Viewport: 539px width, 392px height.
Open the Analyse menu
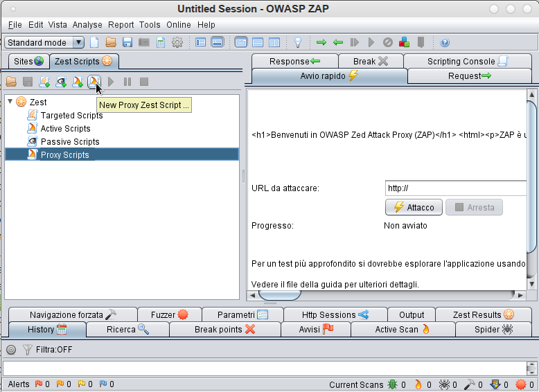[x=87, y=25]
